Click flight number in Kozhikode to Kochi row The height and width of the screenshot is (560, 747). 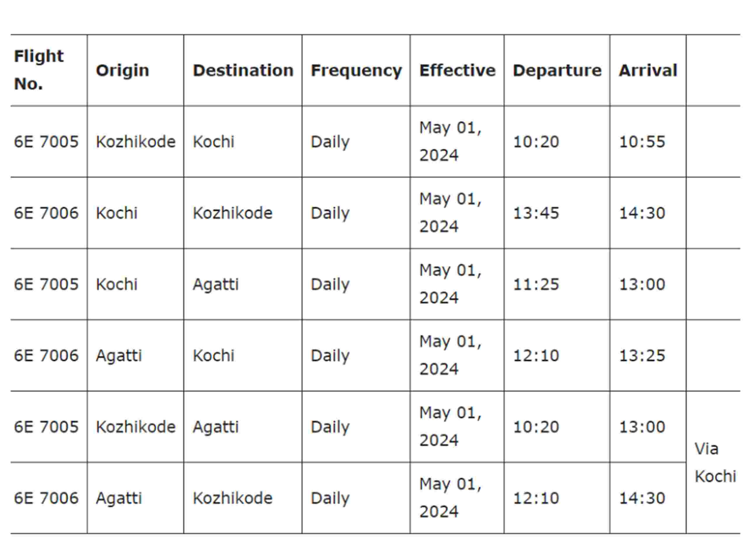click(46, 141)
